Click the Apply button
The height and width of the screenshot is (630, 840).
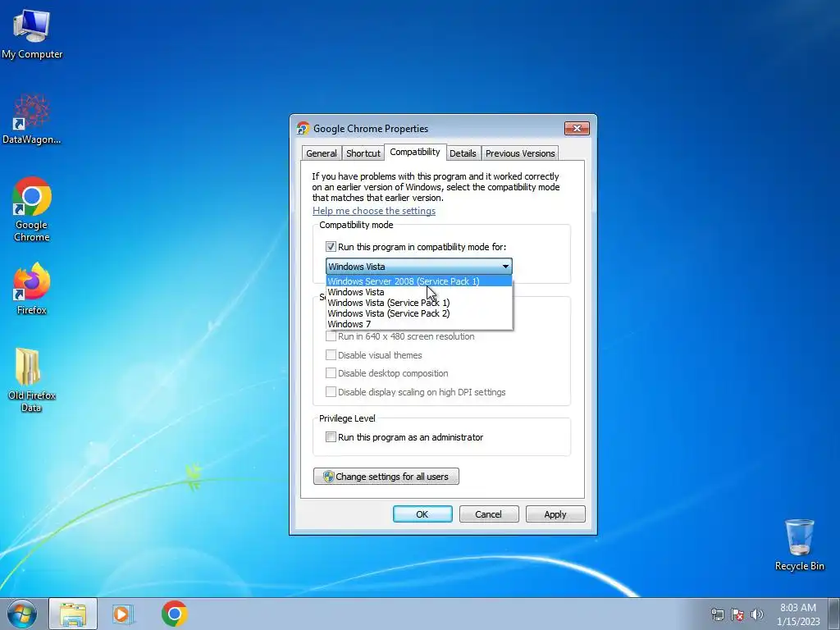coord(555,514)
